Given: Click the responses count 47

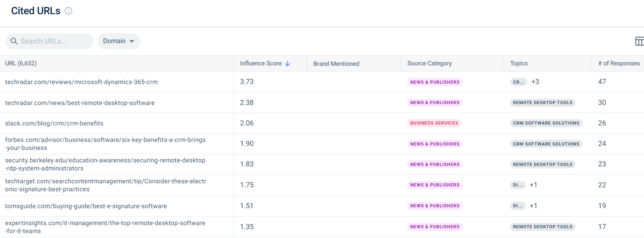Looking at the screenshot, I should click(602, 82).
